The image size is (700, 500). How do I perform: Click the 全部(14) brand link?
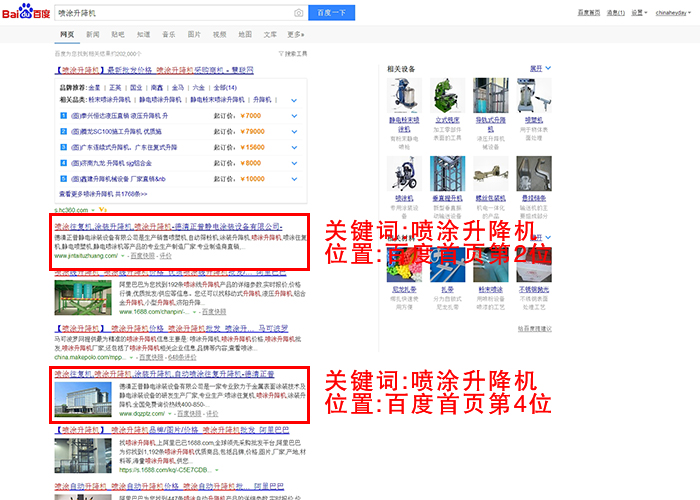pos(225,88)
